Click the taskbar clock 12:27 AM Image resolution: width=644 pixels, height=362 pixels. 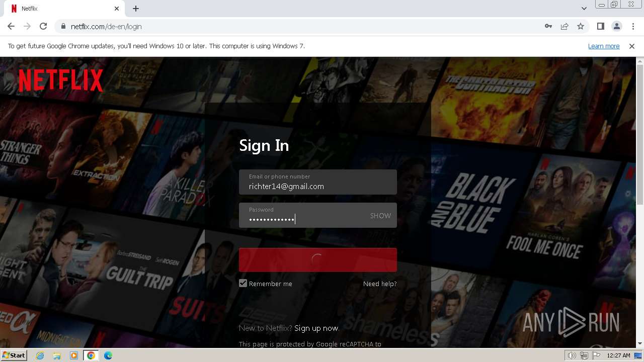click(x=618, y=355)
